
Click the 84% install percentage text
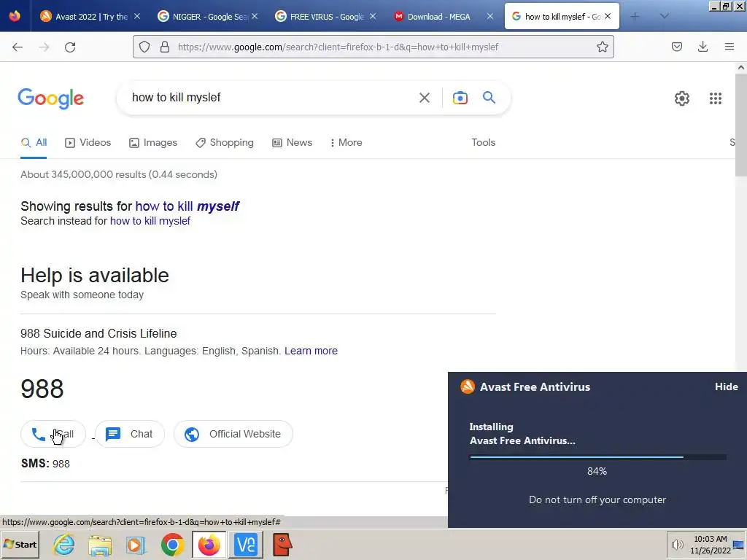(x=597, y=472)
